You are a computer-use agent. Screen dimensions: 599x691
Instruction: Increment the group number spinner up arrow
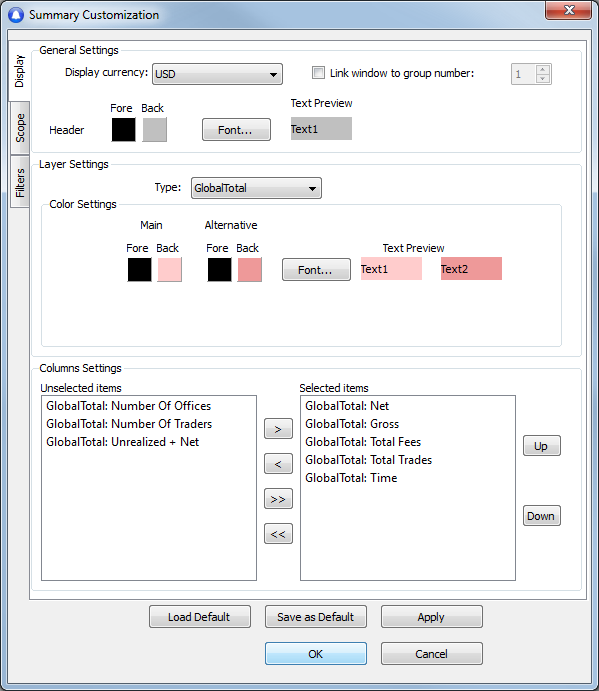(x=543, y=69)
